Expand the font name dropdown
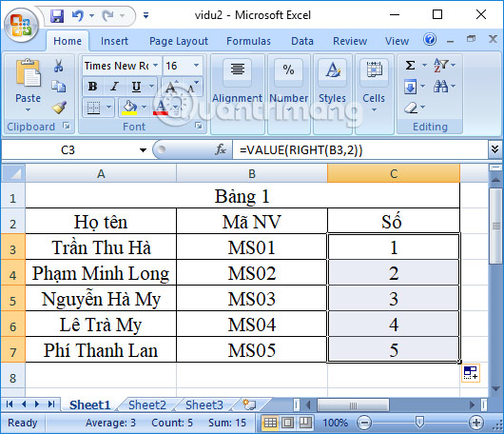The height and width of the screenshot is (434, 504). coord(156,66)
